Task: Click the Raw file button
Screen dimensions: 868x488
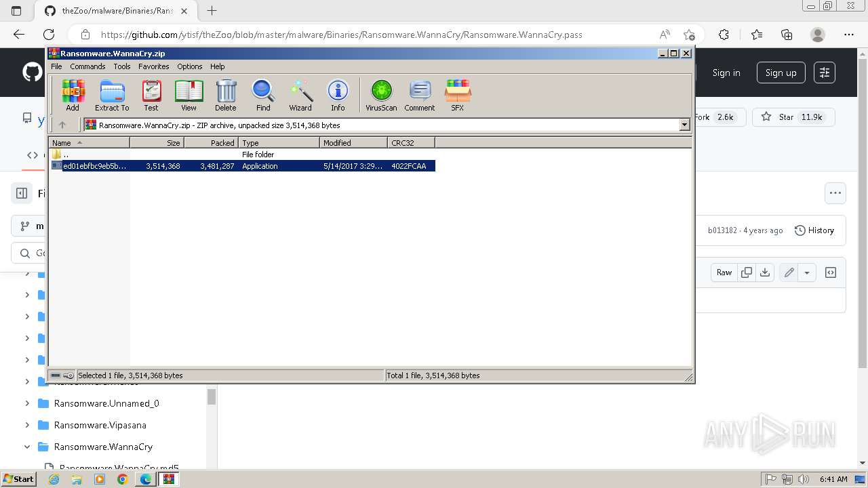Action: point(724,272)
